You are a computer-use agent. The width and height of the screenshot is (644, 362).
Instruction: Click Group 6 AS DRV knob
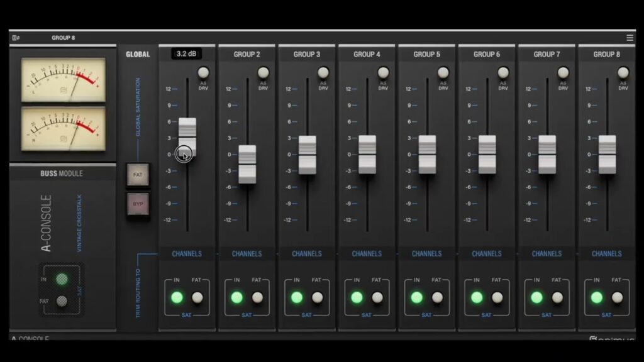tap(503, 73)
